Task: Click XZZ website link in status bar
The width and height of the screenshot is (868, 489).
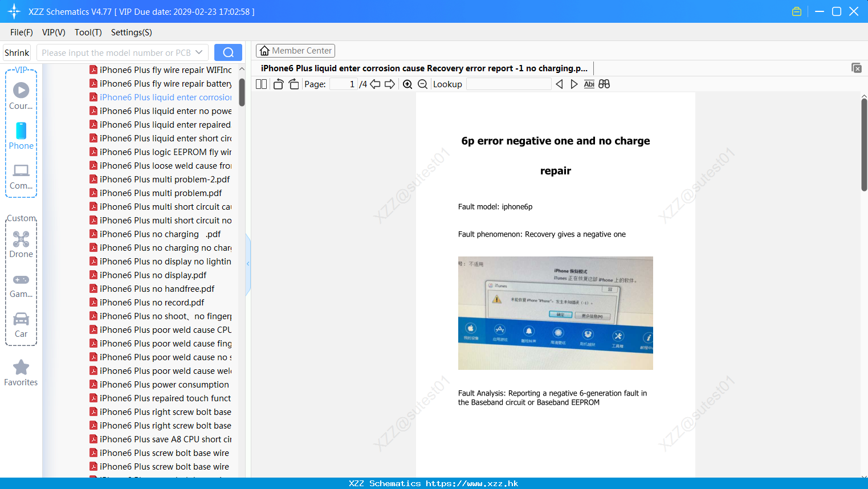Action: click(472, 483)
